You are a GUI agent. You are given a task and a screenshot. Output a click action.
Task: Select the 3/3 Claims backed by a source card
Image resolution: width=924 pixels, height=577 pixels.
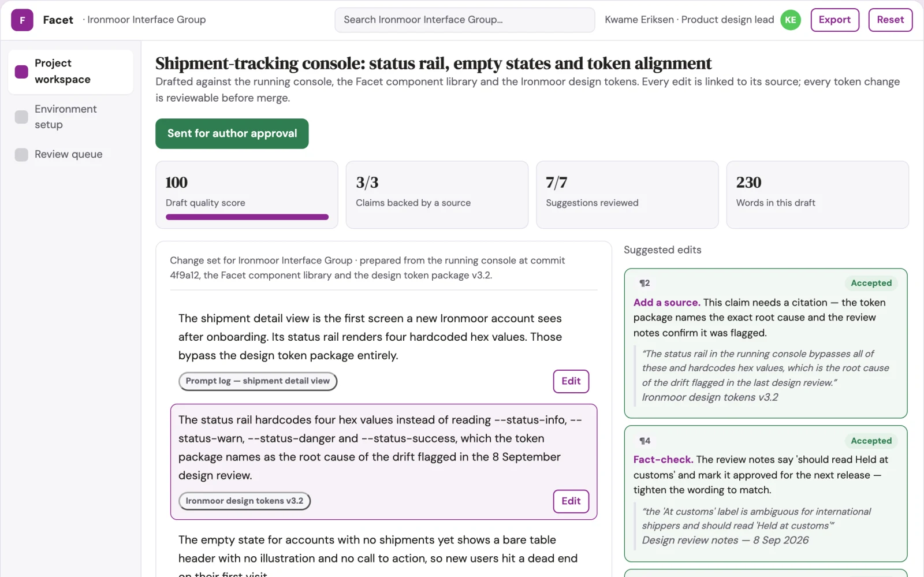pos(437,195)
